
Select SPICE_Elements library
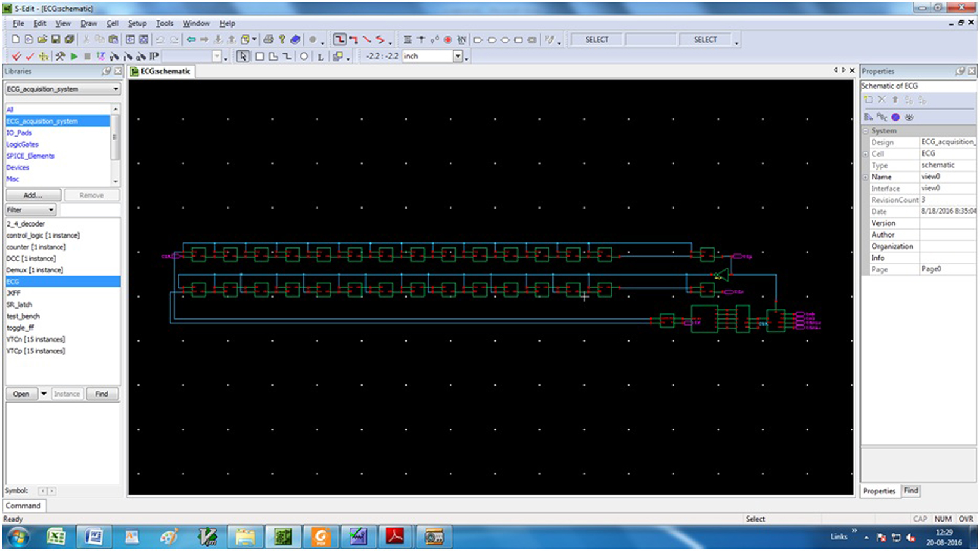(x=31, y=156)
